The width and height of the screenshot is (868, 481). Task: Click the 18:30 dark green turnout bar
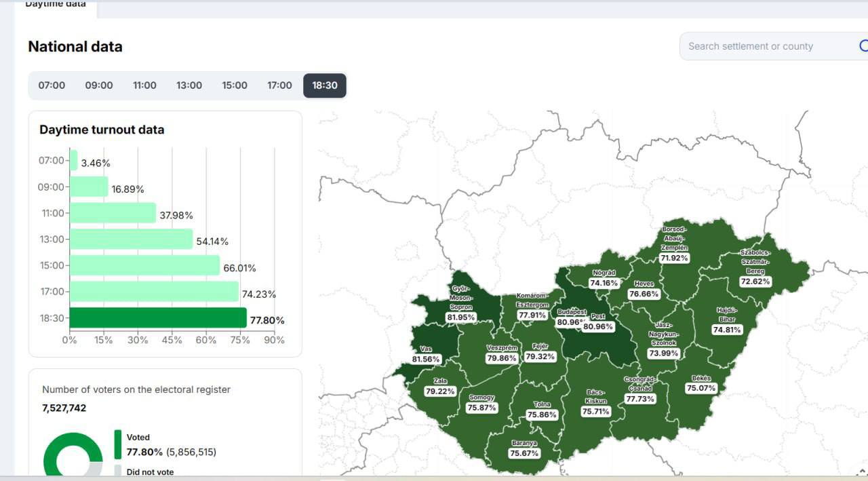point(157,318)
